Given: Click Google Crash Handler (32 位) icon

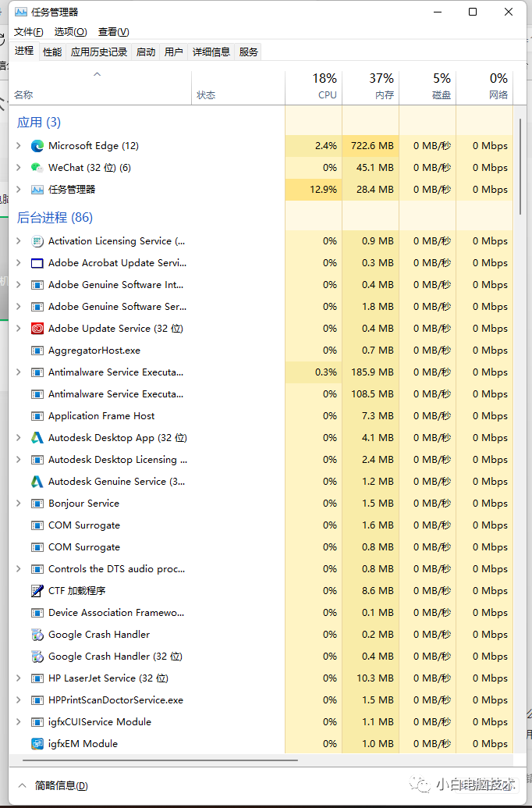Looking at the screenshot, I should click(37, 656).
